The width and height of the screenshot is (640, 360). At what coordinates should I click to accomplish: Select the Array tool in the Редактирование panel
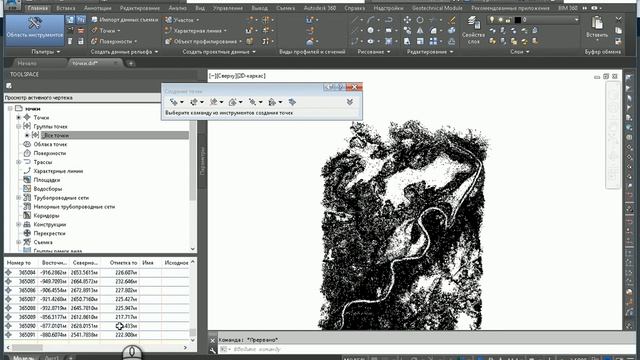point(433,41)
